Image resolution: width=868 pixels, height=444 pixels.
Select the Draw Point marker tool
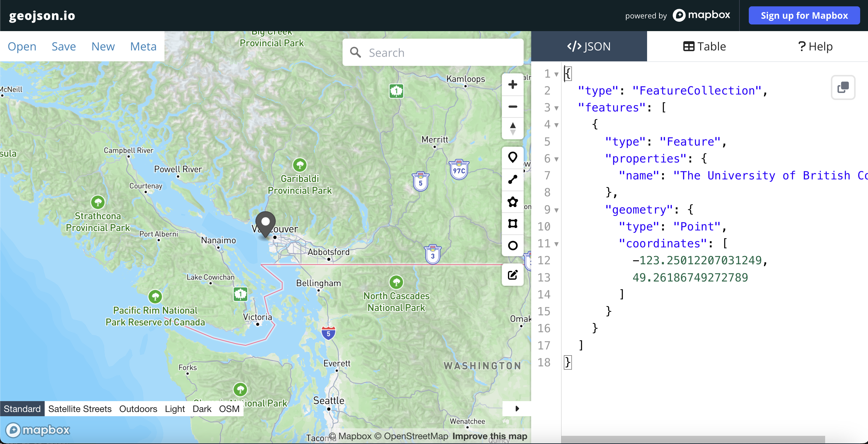pos(512,157)
